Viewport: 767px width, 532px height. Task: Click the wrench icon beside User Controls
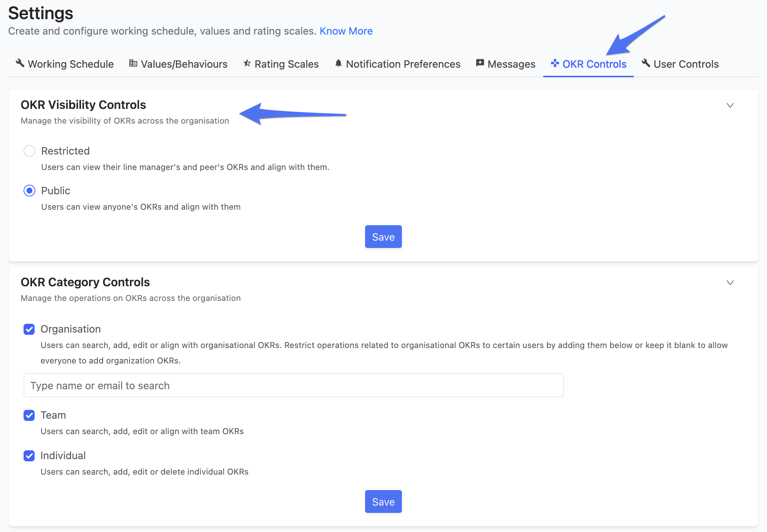(646, 63)
